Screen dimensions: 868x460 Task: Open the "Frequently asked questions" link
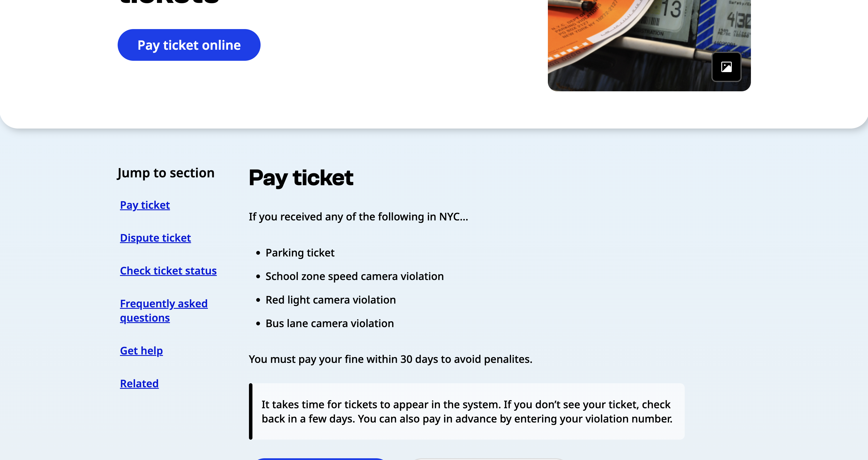tap(164, 310)
